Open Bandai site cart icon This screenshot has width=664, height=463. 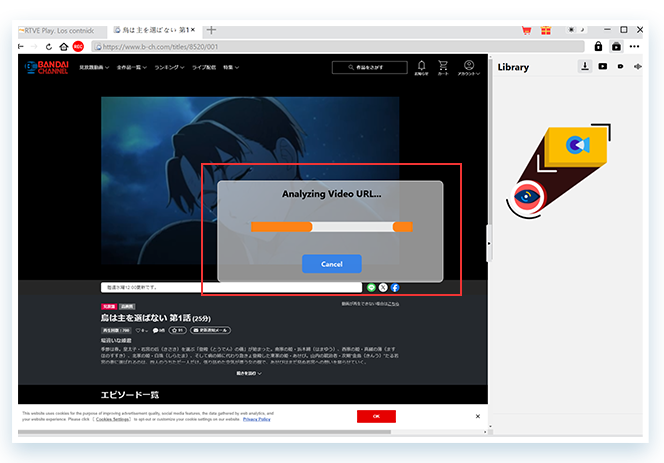pyautogui.click(x=443, y=67)
